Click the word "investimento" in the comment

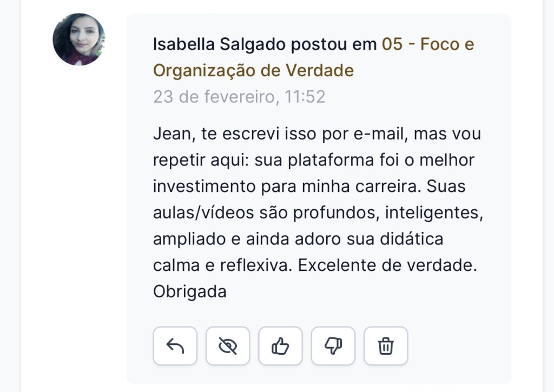(204, 187)
